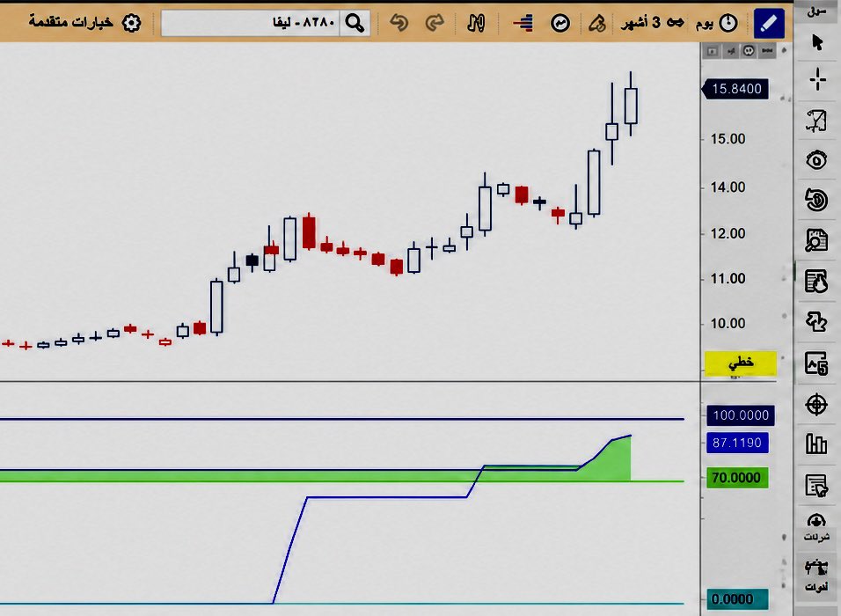Viewport: 841px width, 616px height.
Task: Open the compare symbols icon
Action: coord(476,23)
